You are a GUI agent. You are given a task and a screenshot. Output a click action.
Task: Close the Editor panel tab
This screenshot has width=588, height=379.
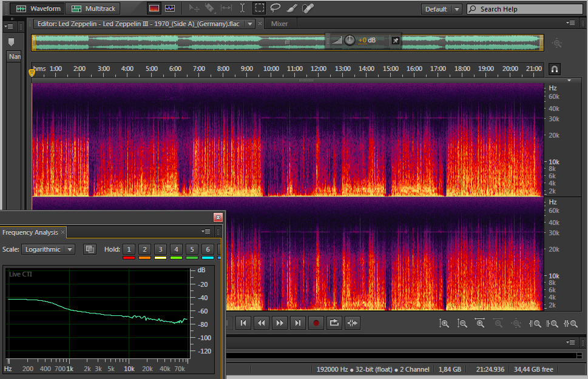tap(260, 24)
